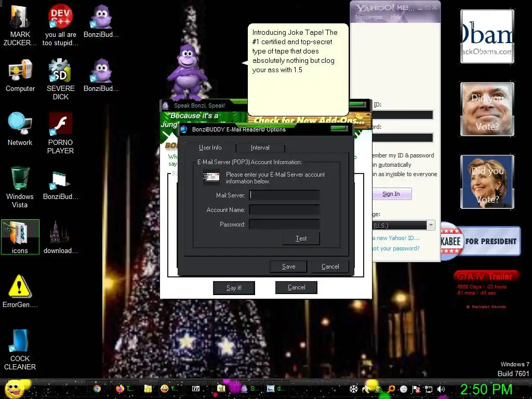This screenshot has height=399, width=532.
Task: Select BonziBud... shortcut beside the recycle bin
Action: [60, 185]
